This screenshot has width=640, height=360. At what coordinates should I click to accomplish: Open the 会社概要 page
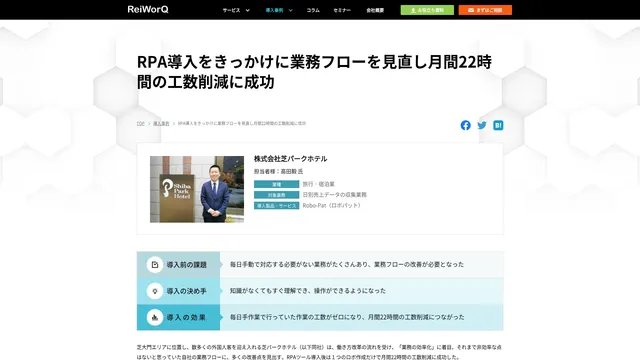[375, 10]
